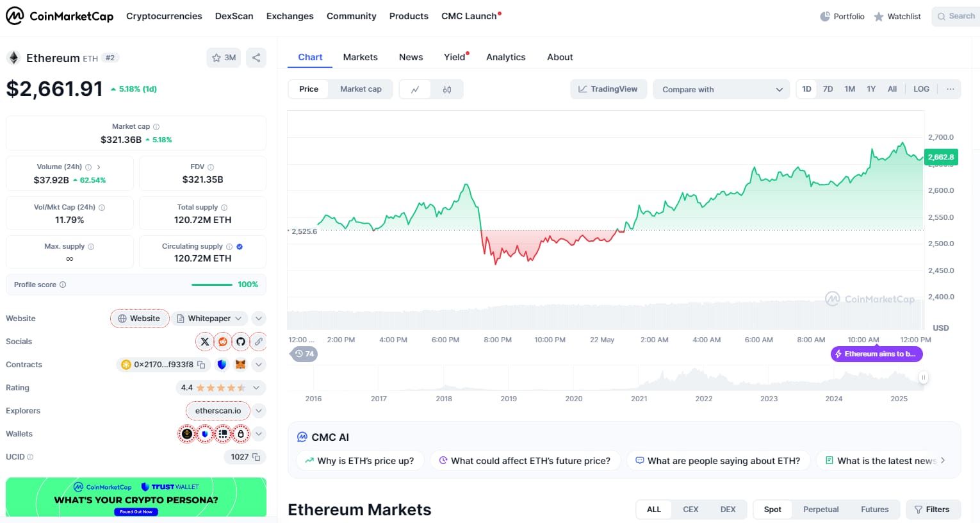Screen dimensions: 980x523
Task: Click the Volume (24h) info icon
Action: [x=88, y=167]
